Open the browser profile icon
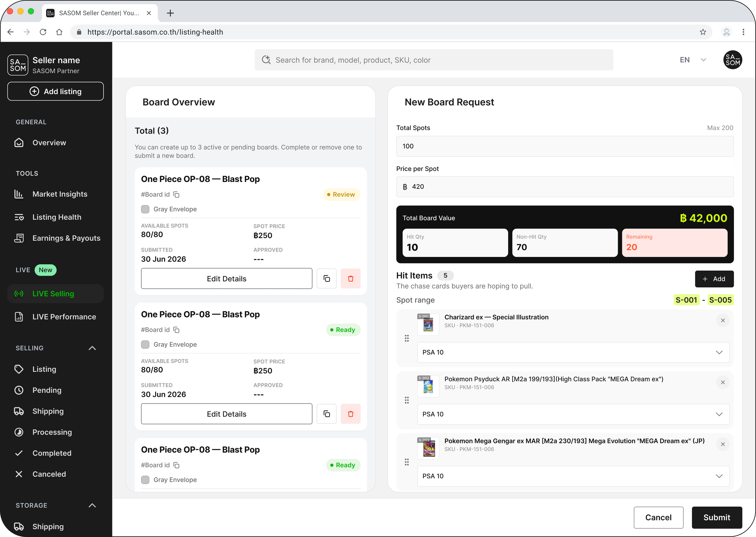756x537 pixels. click(727, 32)
